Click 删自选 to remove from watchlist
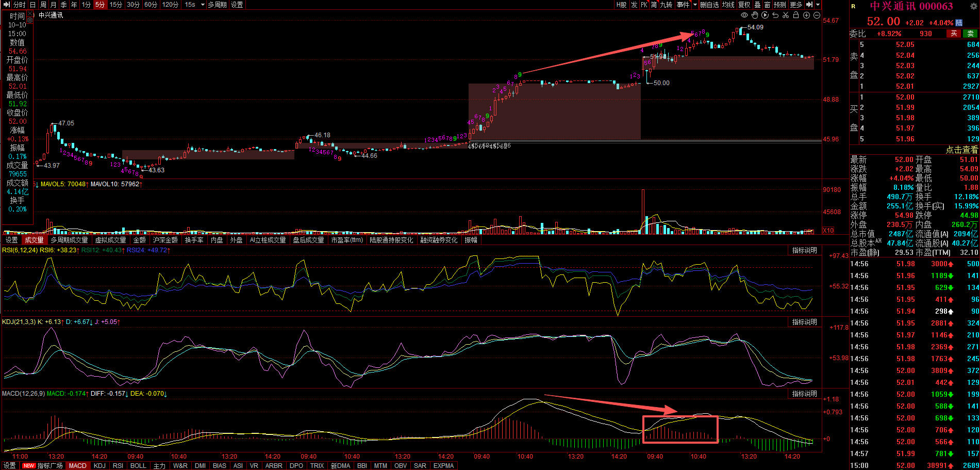 coord(709,5)
